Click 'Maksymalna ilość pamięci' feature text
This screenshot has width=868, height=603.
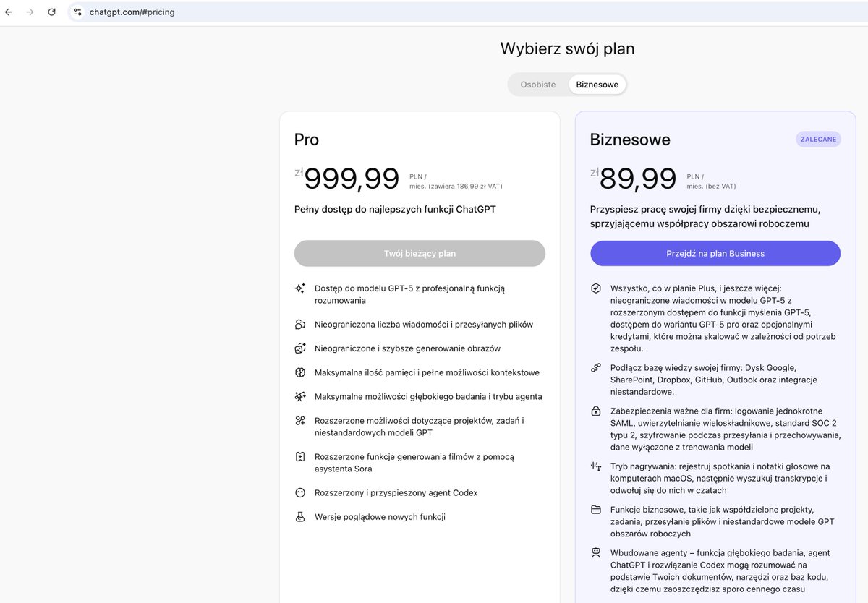coord(427,372)
